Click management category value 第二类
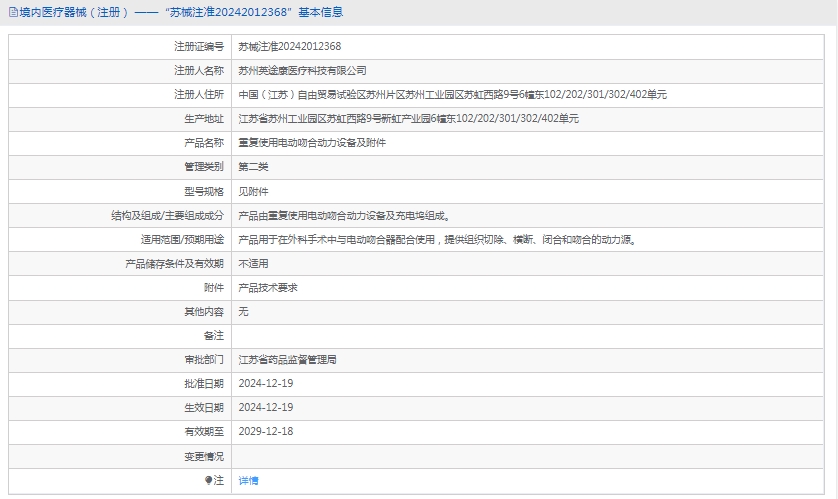 pos(253,167)
